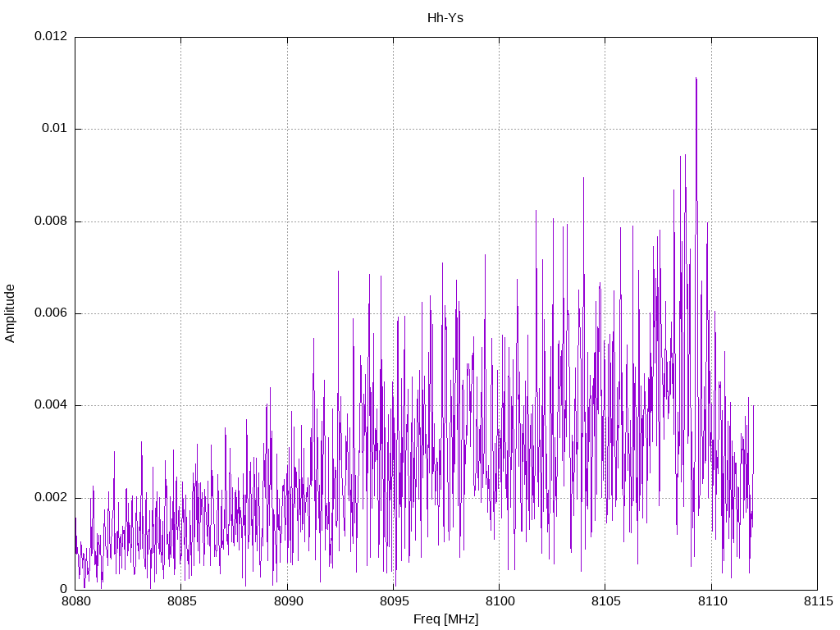Click the spectrum peak near 8104 MHz
840x630 pixels.
(x=583, y=178)
